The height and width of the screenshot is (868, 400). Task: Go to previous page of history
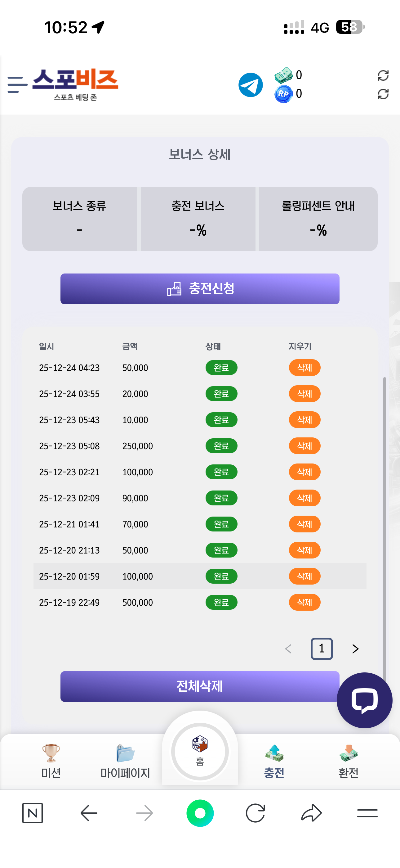(x=288, y=649)
